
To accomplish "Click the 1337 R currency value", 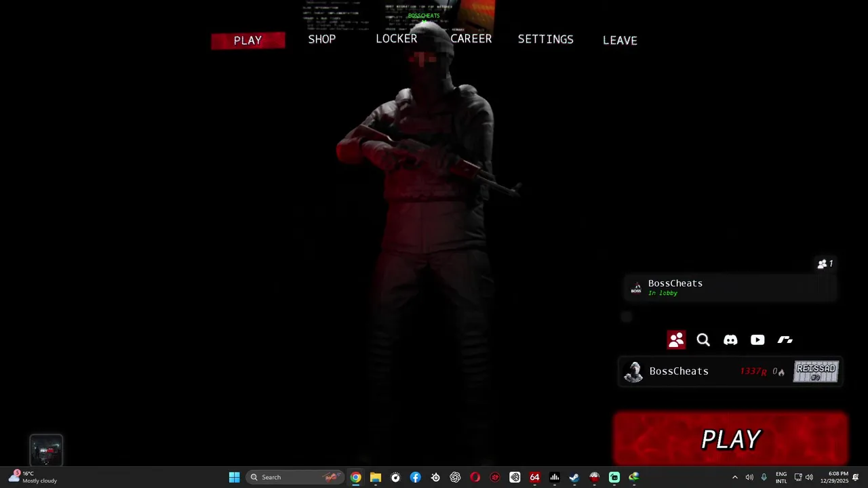I will pos(753,371).
